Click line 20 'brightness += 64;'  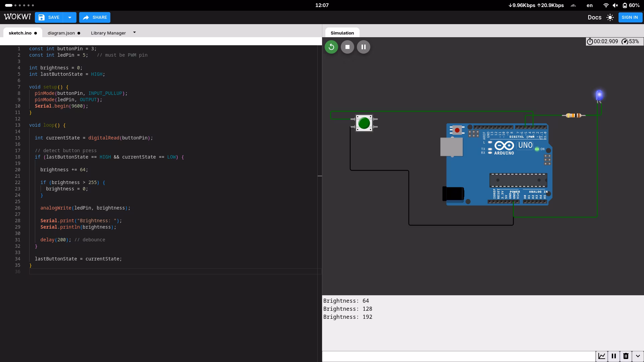click(64, 170)
